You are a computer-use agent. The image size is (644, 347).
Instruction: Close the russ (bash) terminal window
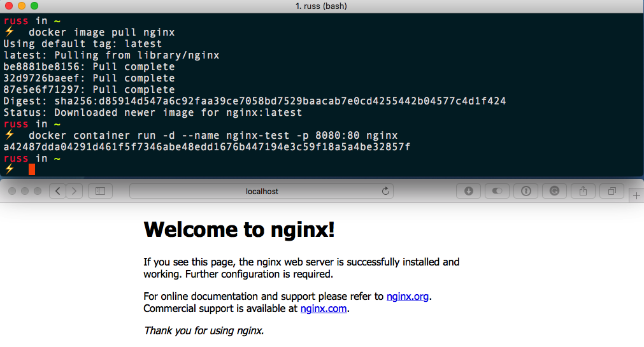(9, 6)
